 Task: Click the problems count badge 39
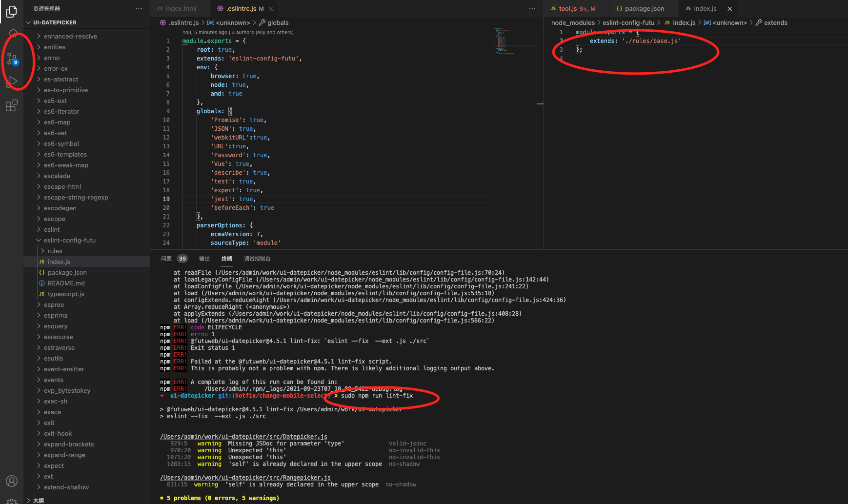(182, 259)
